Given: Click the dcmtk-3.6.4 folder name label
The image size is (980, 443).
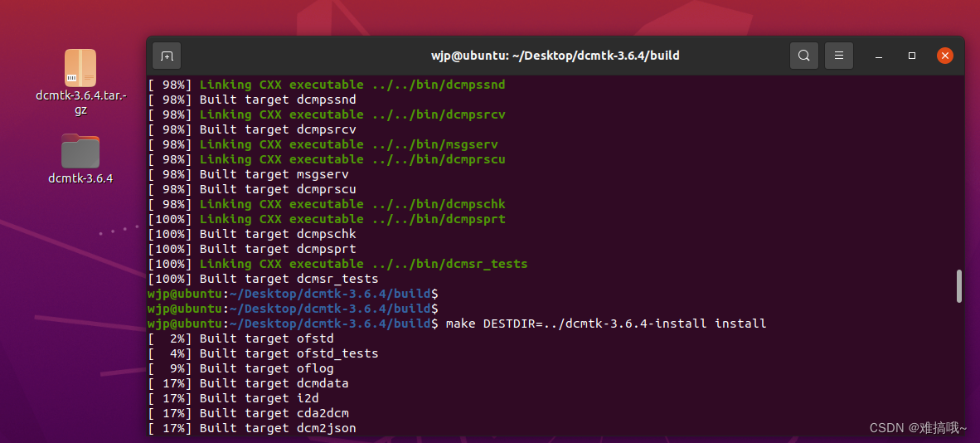Looking at the screenshot, I should point(80,178).
